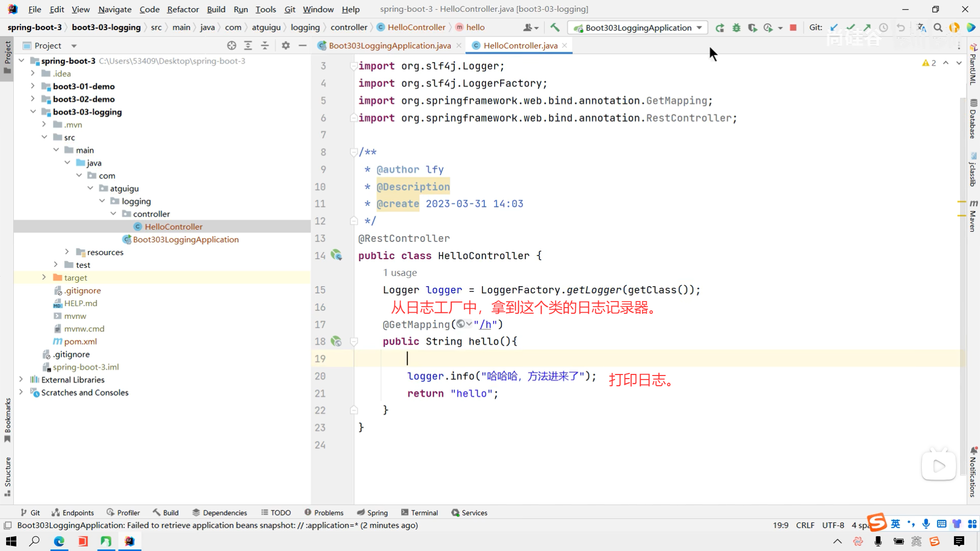Start debugging with the bug icon
The image size is (980, 551).
point(736,28)
